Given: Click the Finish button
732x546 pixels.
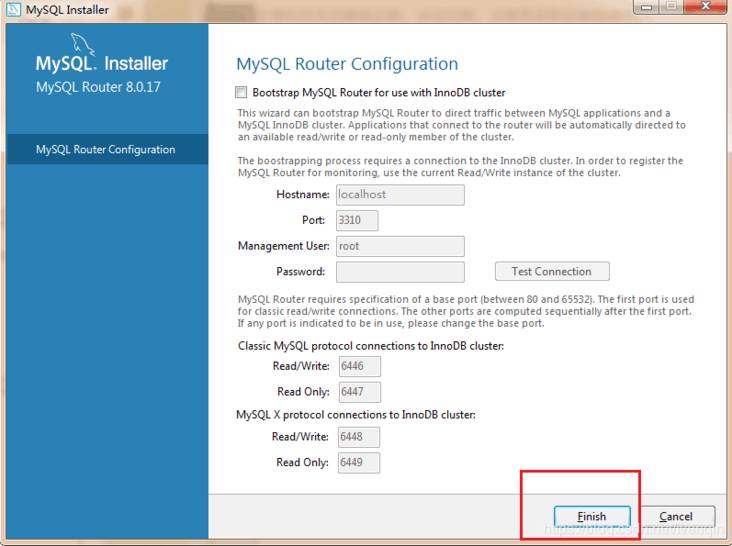Looking at the screenshot, I should pos(592,516).
